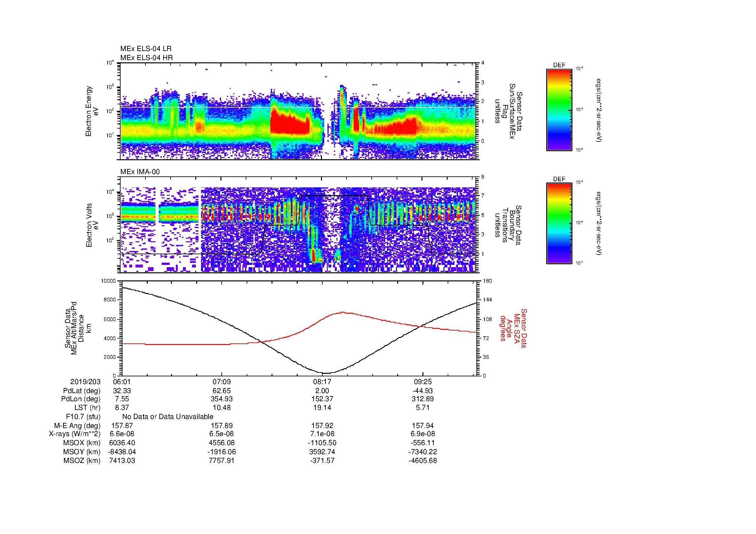Click the top DEF color bar
Image resolution: width=756 pixels, height=534 pixels.
click(x=559, y=110)
